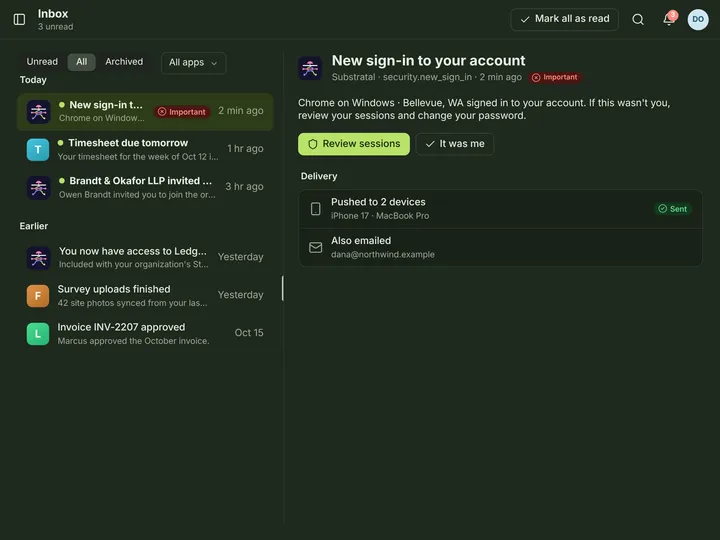The image size is (720, 540).
Task: Click unread dot on New sign-in item
Action: pyautogui.click(x=62, y=105)
